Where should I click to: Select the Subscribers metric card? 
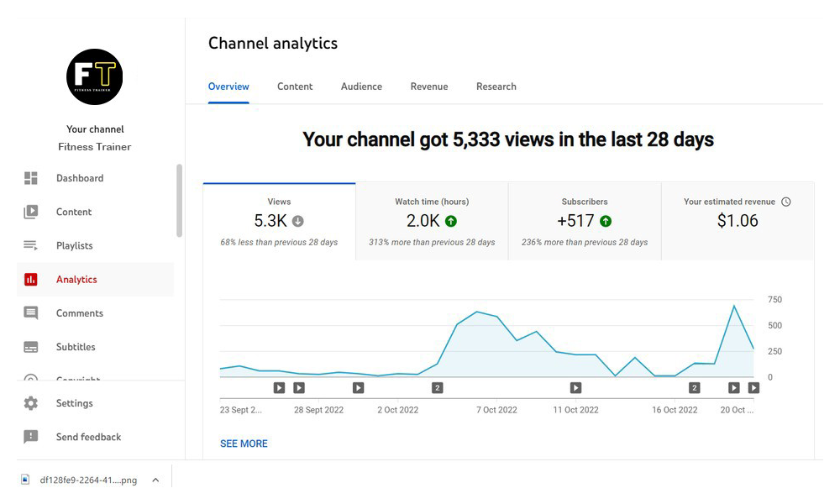[x=585, y=222]
